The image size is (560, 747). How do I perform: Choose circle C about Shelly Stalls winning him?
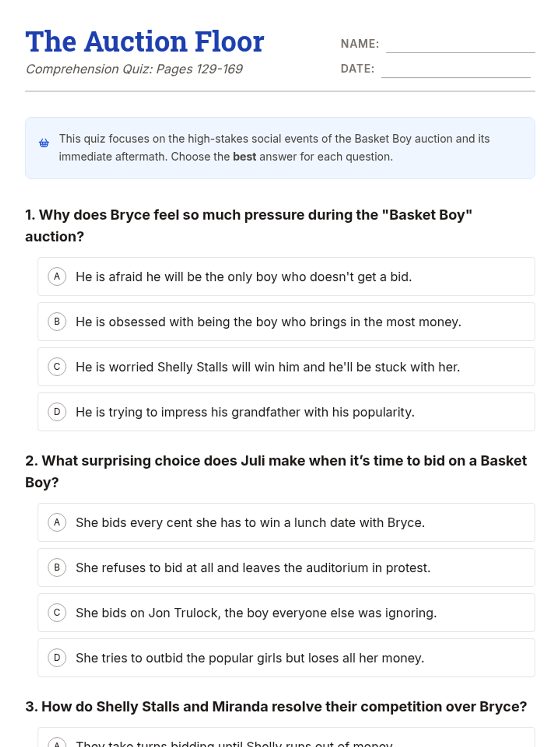pyautogui.click(x=57, y=367)
